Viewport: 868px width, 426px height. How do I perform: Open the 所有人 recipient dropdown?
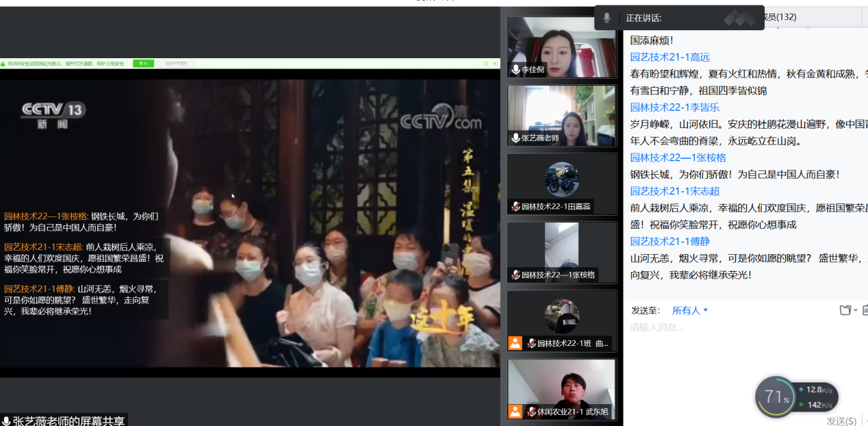(690, 310)
